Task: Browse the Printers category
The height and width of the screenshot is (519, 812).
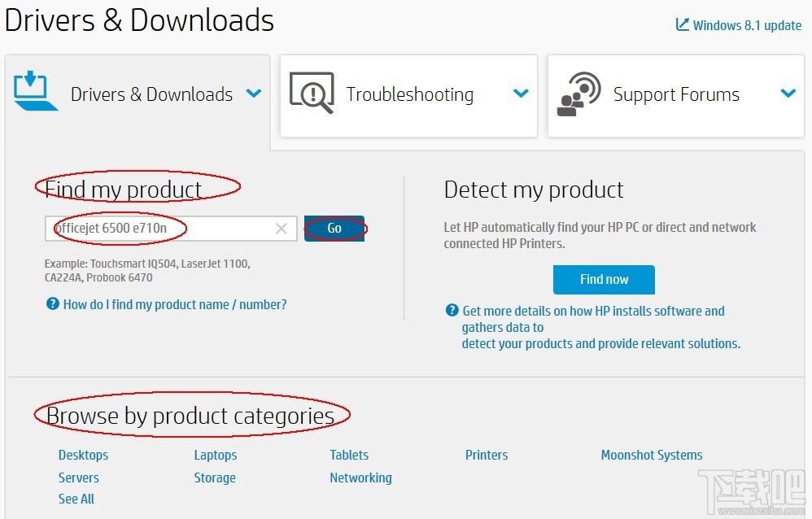Action: tap(486, 455)
